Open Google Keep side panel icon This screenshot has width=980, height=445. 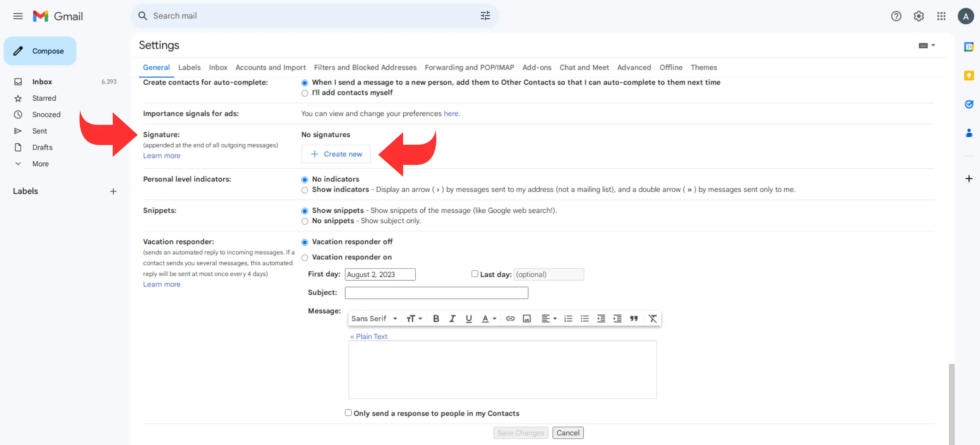tap(969, 75)
